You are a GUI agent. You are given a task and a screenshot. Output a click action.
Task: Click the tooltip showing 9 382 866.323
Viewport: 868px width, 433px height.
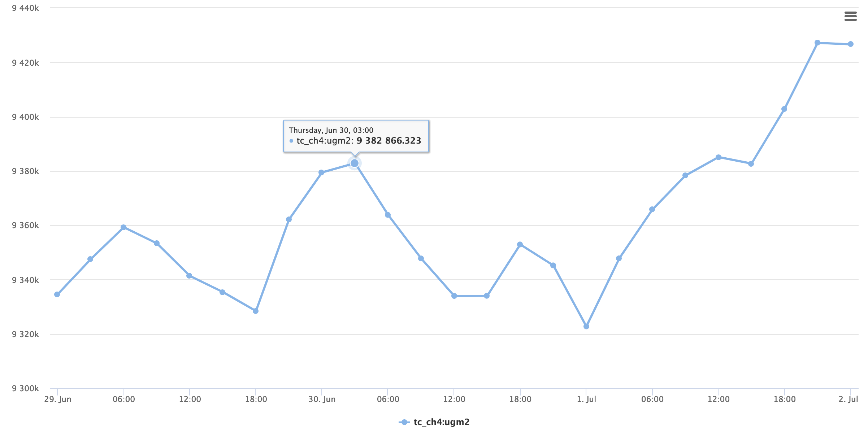[356, 136]
